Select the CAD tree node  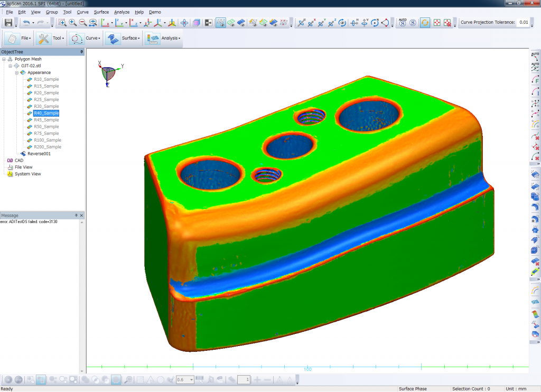coord(19,161)
